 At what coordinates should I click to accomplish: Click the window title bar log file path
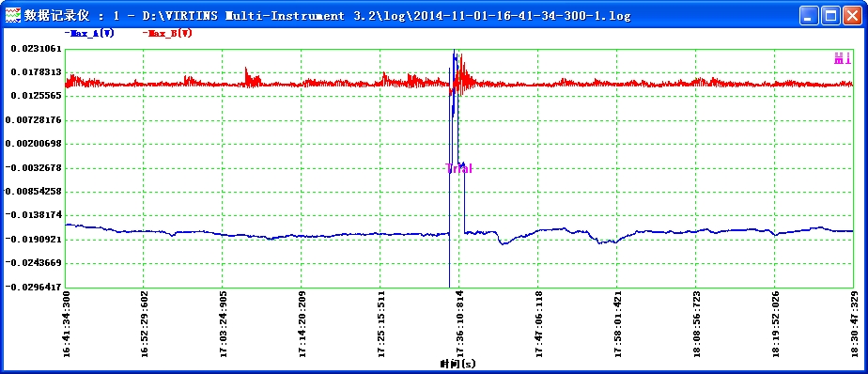pos(386,16)
